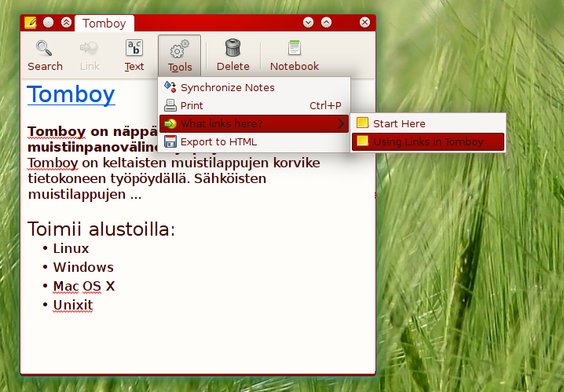Click the down-arrow minimize button in title bar
Screen dimensions: 564x392
(x=308, y=22)
